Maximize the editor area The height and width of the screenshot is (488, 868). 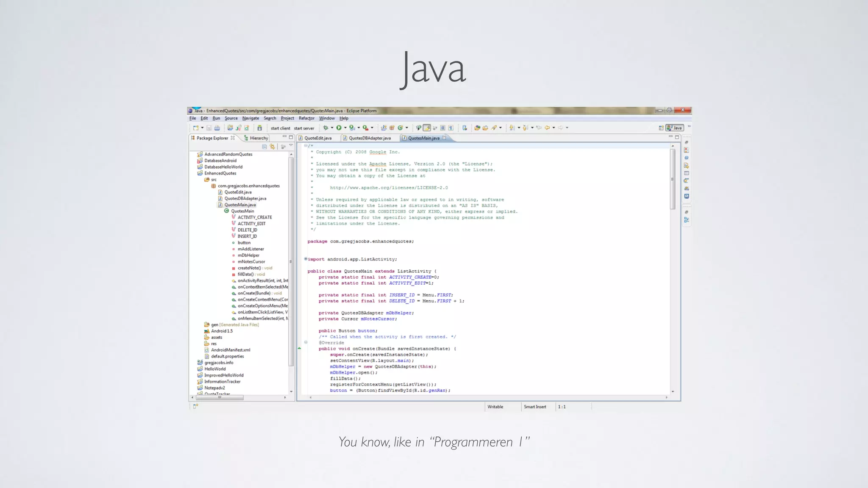tap(677, 137)
